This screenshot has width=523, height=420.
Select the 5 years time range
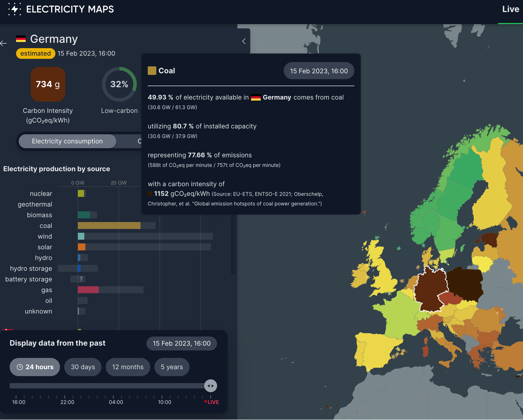[x=172, y=367]
